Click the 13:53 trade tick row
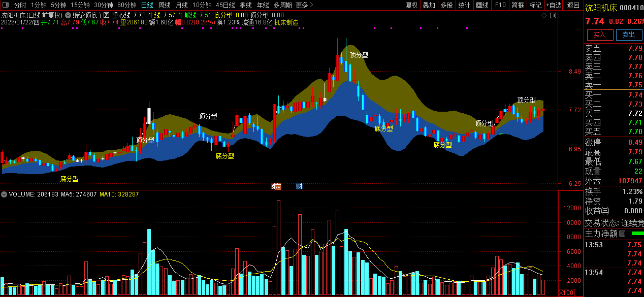Image resolution: width=644 pixels, height=297 pixels. (614, 245)
